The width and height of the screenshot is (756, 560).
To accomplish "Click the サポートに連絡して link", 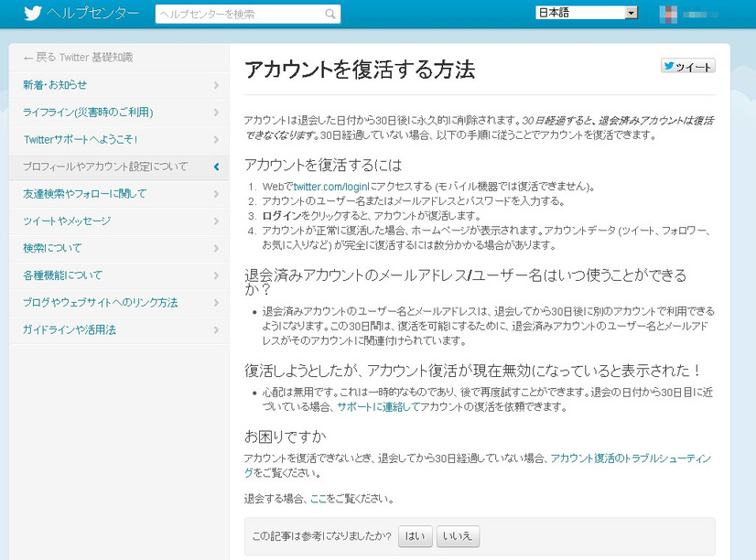I will [379, 407].
